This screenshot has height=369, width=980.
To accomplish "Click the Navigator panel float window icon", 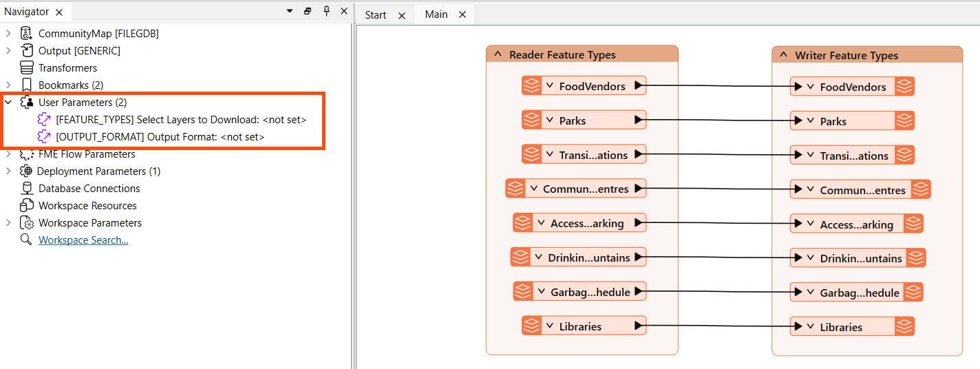I will point(308,11).
